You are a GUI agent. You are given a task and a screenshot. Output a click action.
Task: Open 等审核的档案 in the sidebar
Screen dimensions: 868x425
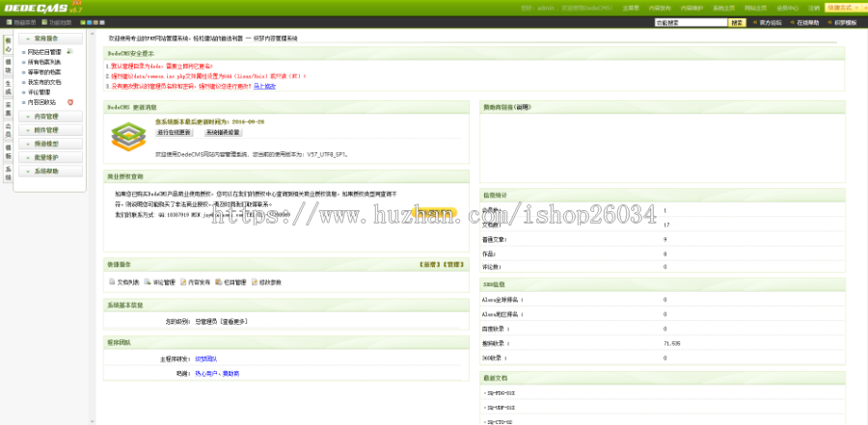pos(44,72)
